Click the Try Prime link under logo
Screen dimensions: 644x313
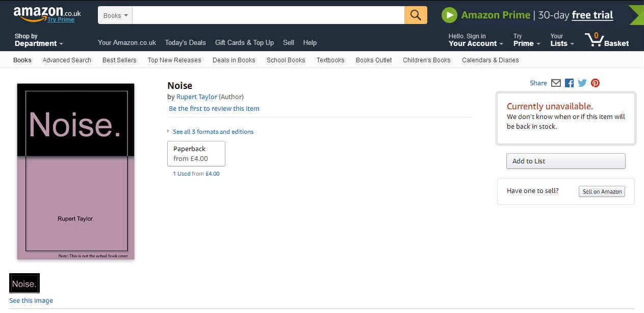click(x=61, y=20)
